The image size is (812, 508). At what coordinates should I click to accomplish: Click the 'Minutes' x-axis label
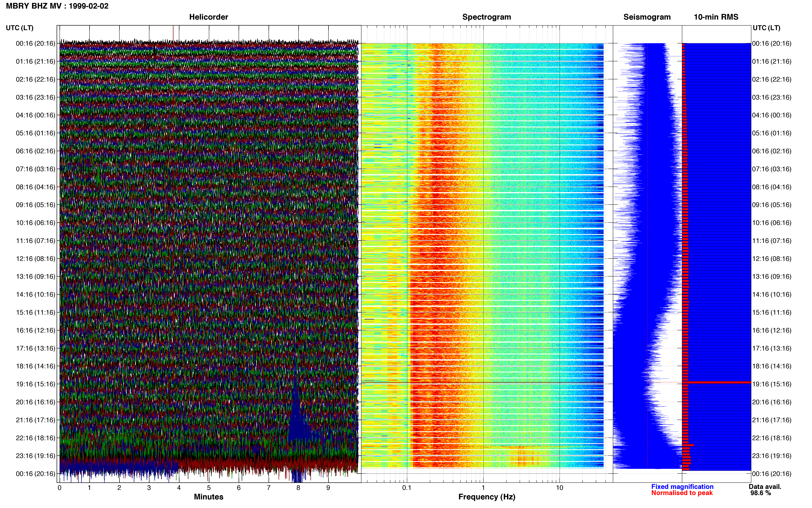click(x=209, y=497)
